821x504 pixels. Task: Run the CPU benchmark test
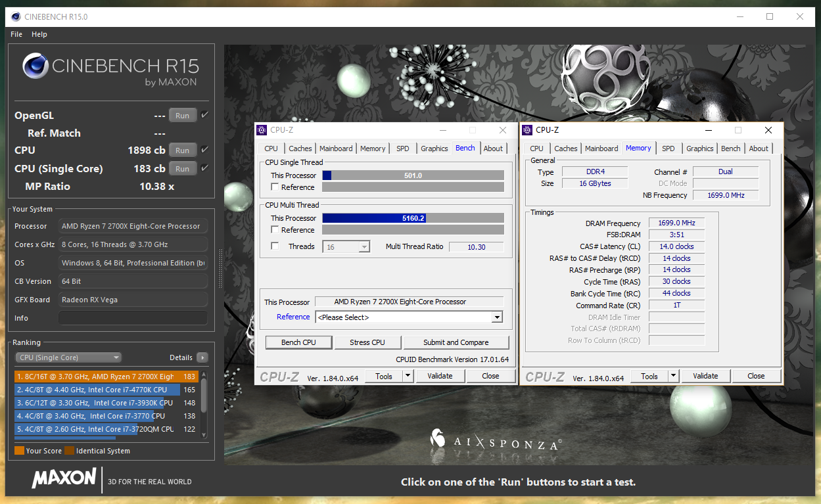click(x=182, y=150)
